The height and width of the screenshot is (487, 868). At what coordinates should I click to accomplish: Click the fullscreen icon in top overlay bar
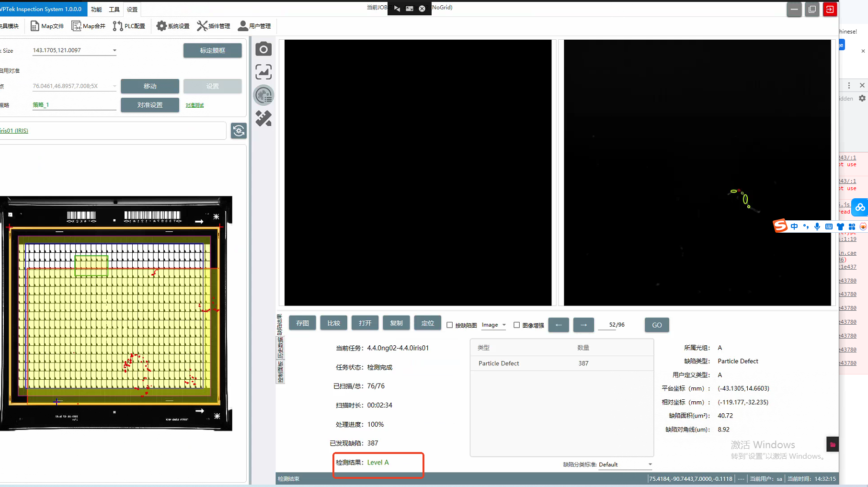pyautogui.click(x=410, y=8)
